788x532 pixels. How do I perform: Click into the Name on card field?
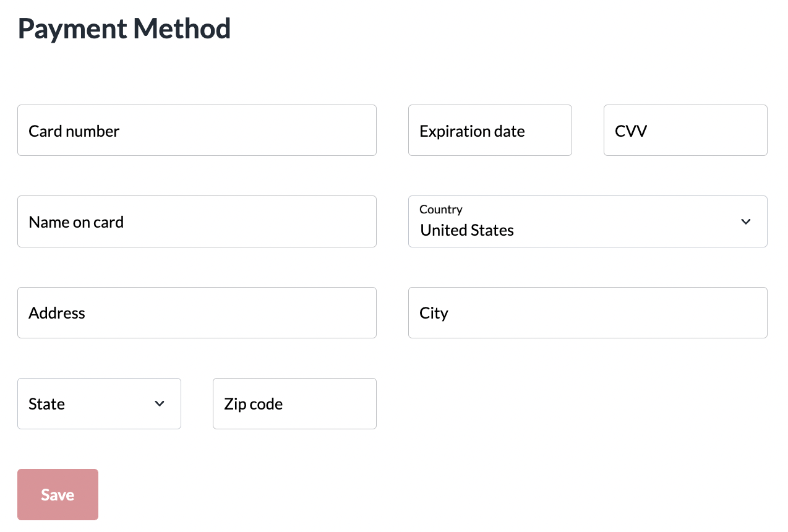click(197, 221)
